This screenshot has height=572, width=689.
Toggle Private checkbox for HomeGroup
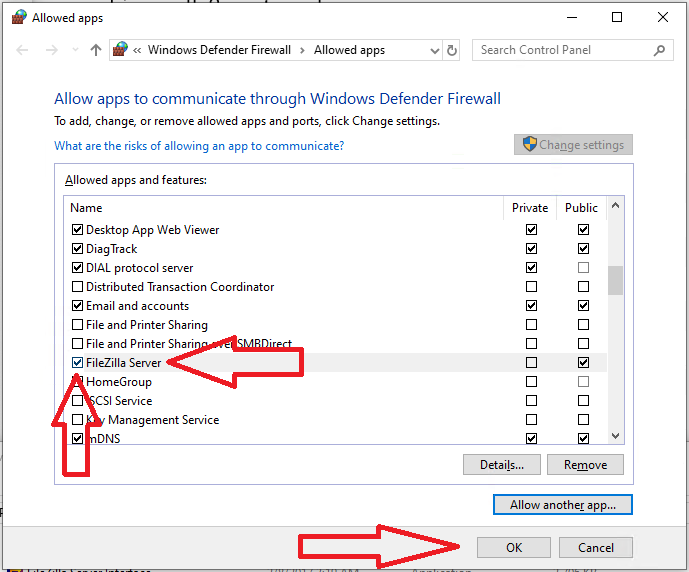pos(532,381)
